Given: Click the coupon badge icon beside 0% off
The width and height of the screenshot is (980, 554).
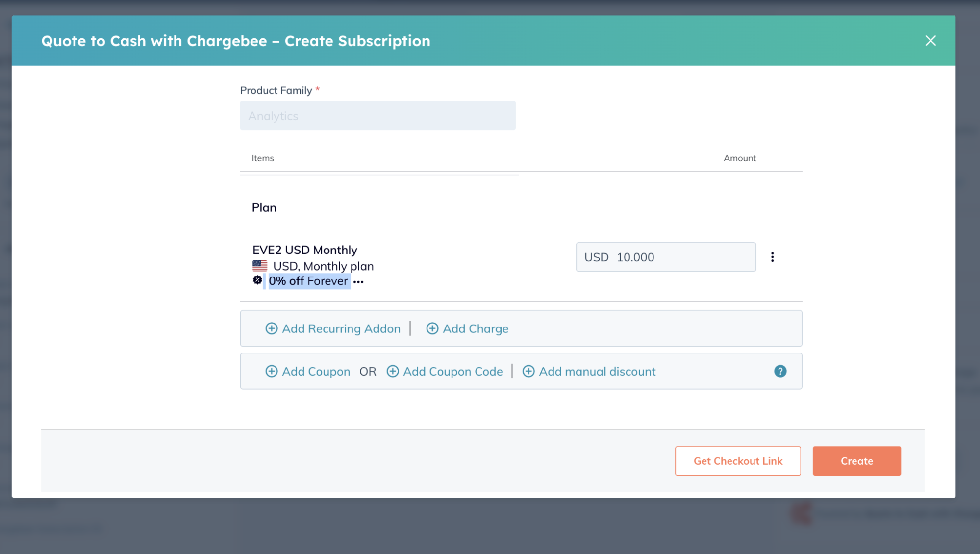Looking at the screenshot, I should [258, 280].
